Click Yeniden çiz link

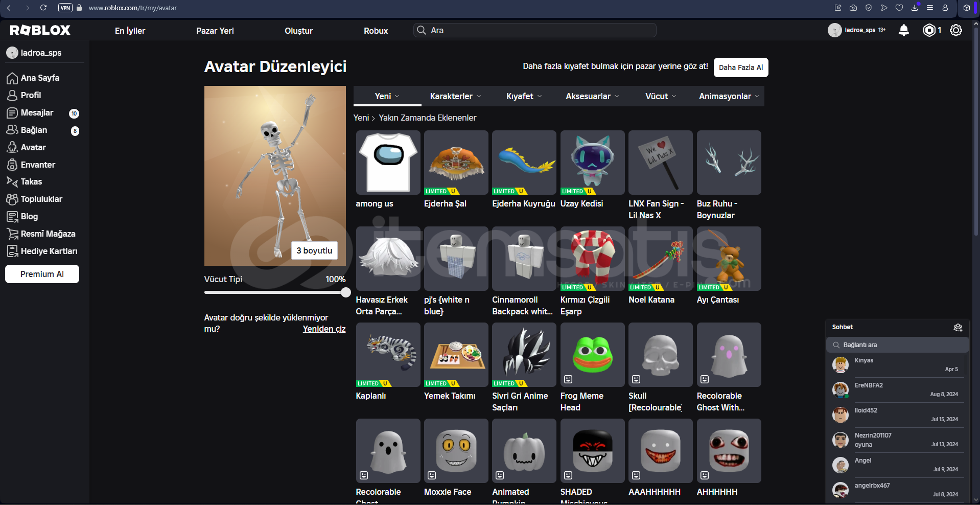tap(324, 329)
